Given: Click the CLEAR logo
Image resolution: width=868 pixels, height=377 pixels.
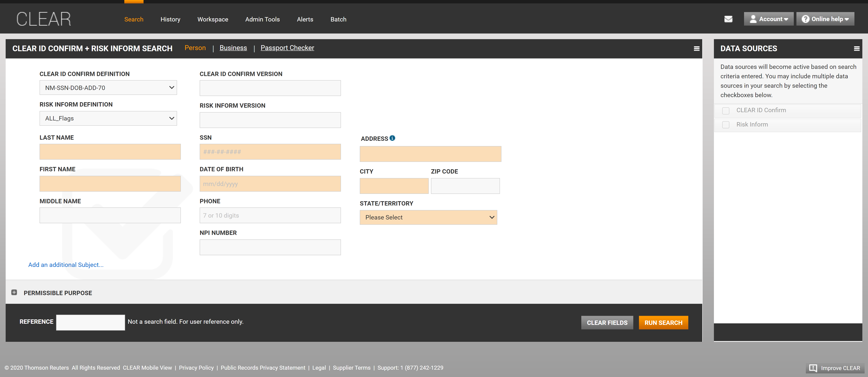Looking at the screenshot, I should [x=44, y=19].
